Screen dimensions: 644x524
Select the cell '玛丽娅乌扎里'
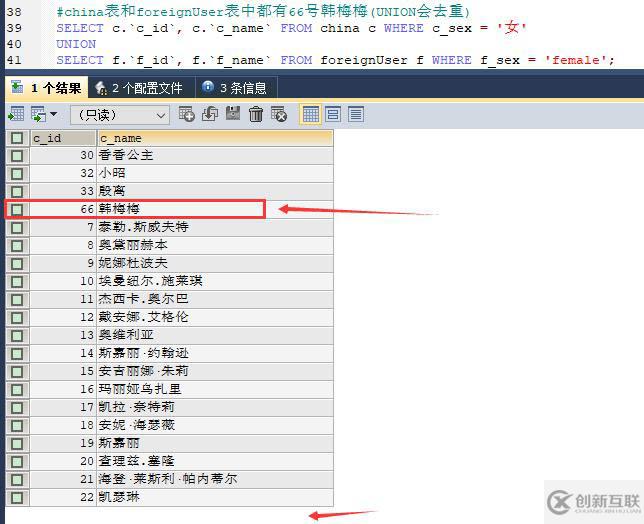[215, 390]
